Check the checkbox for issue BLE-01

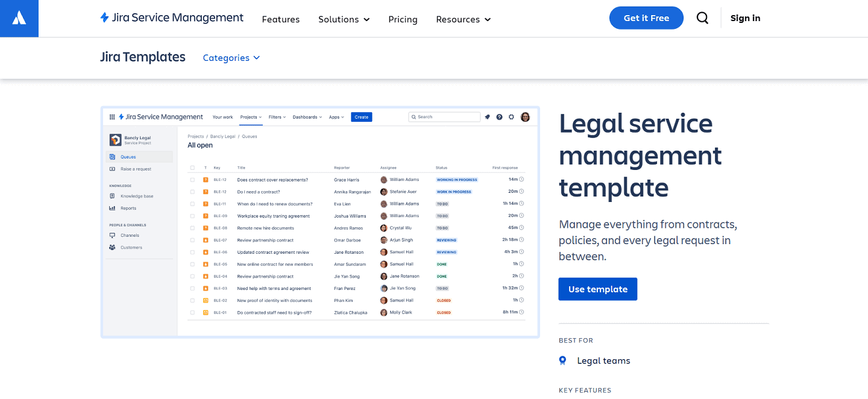(192, 312)
